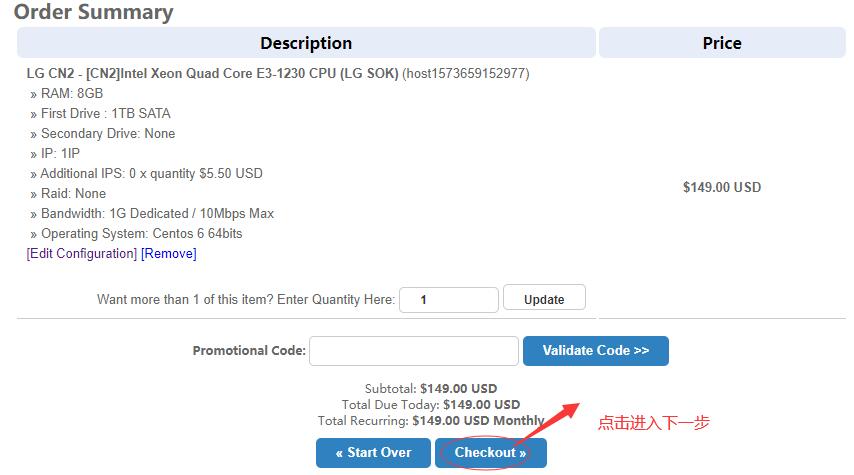Viewport: 854px width, 475px height.
Task: Click the Operating System Centos 6 line
Action: (x=136, y=234)
